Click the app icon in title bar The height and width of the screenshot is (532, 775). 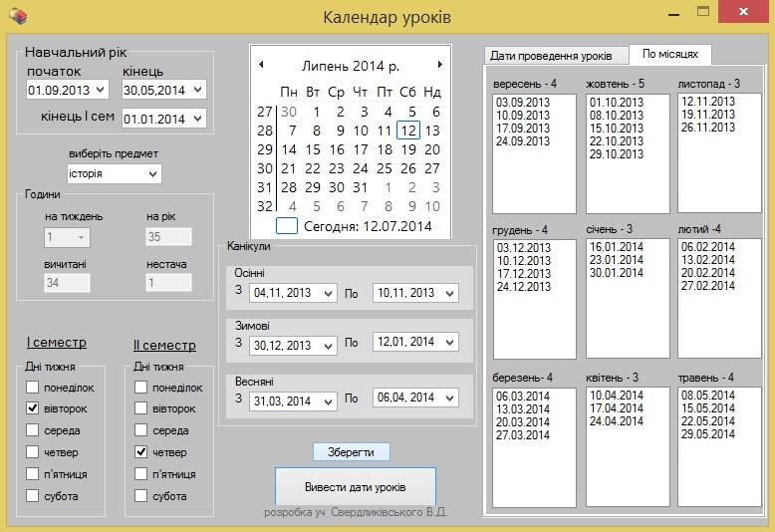17,16
